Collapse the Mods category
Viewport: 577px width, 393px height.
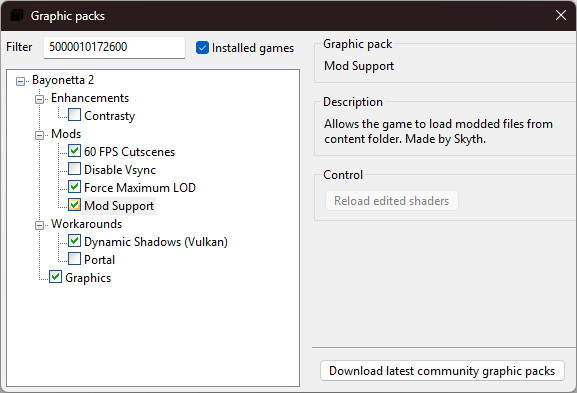pyautogui.click(x=39, y=135)
